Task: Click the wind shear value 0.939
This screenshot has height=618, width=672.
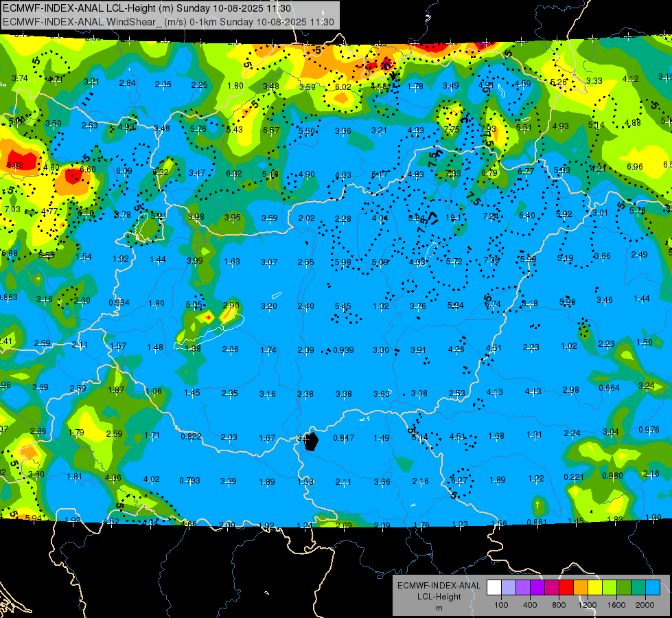Action: [343, 350]
